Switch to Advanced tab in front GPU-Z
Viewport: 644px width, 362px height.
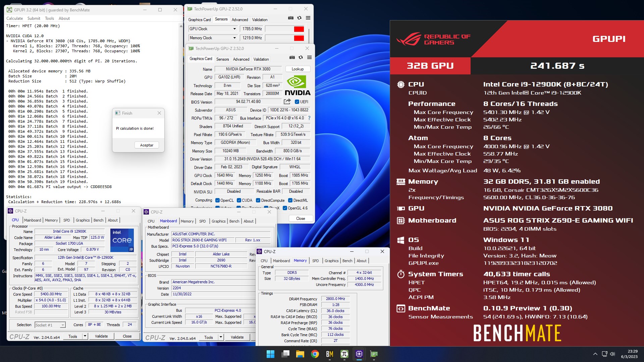(241, 59)
